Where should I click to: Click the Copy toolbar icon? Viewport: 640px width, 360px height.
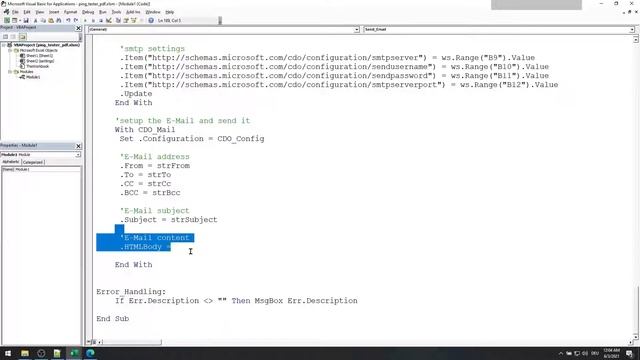tap(43, 20)
